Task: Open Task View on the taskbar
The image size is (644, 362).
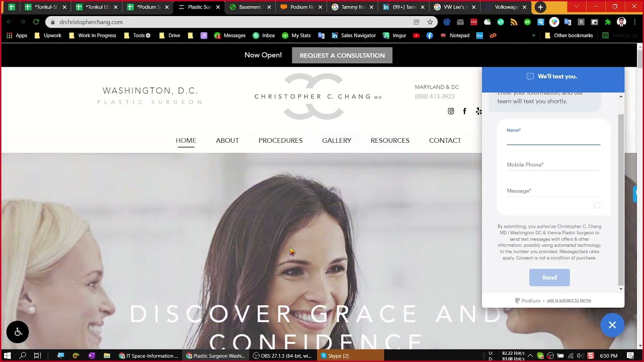Action: pyautogui.click(x=38, y=355)
